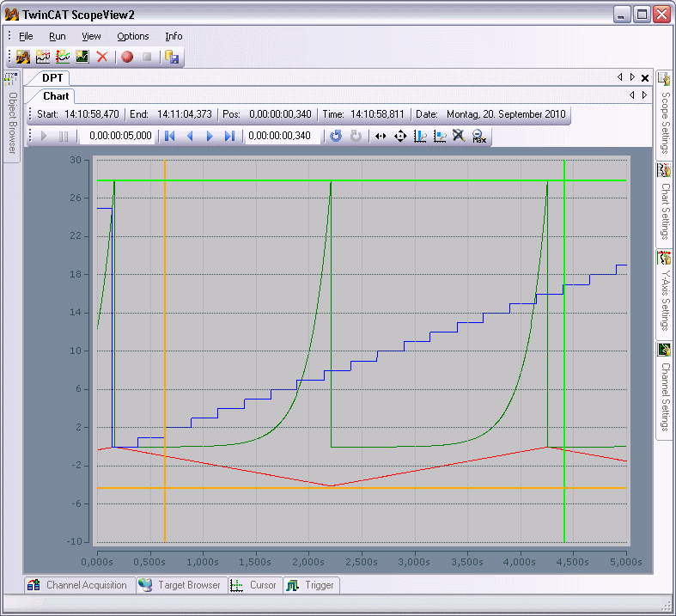This screenshot has height=616, width=676.
Task: Select the Chart tab
Action: (x=56, y=96)
